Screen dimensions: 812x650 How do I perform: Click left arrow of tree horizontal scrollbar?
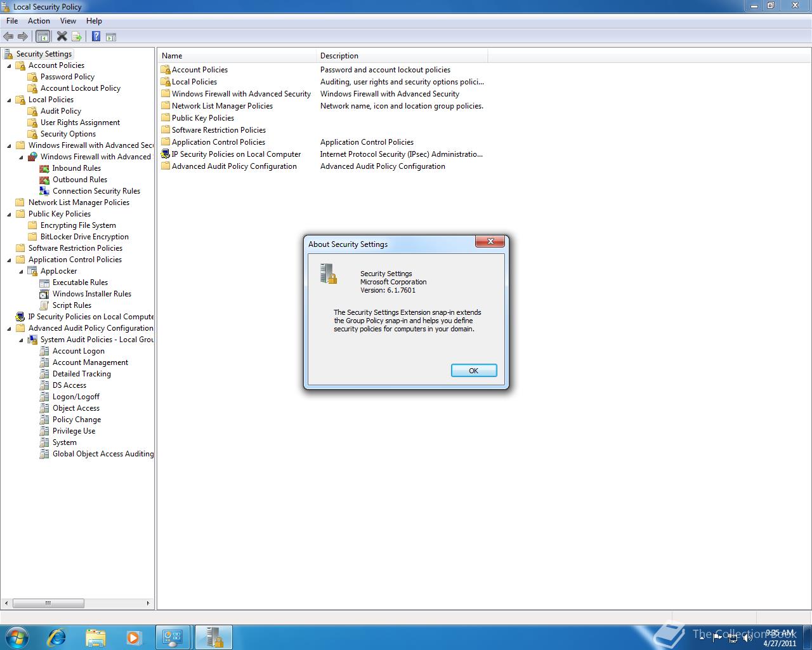click(x=7, y=603)
